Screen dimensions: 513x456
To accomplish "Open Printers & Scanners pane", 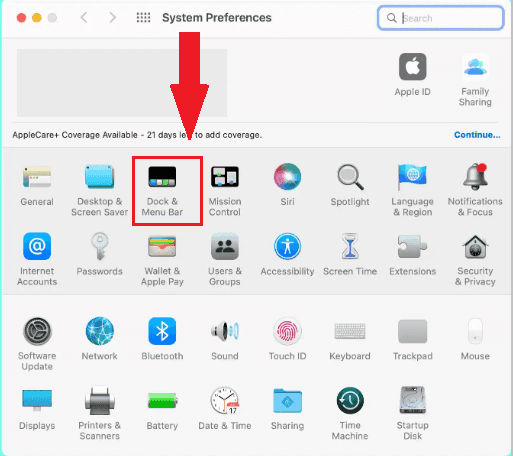I will tap(100, 400).
